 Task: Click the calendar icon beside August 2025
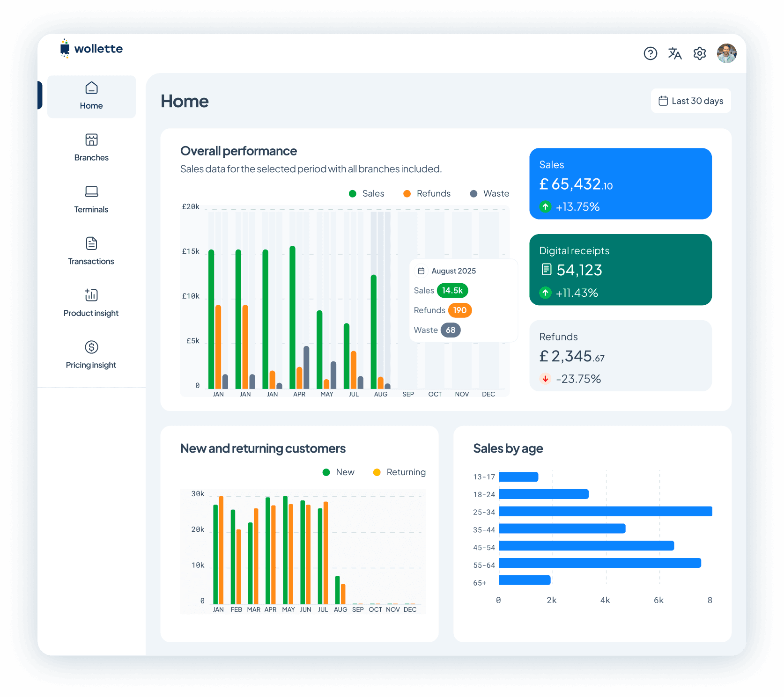tap(421, 271)
